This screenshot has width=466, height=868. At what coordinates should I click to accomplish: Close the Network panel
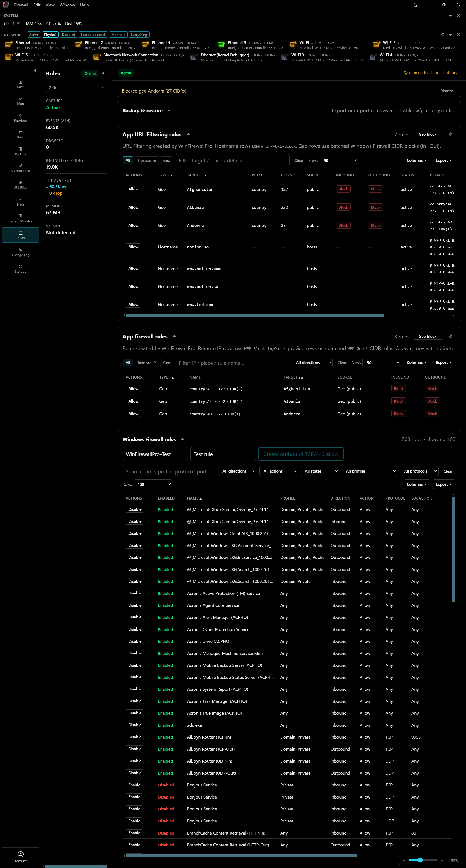(459, 35)
